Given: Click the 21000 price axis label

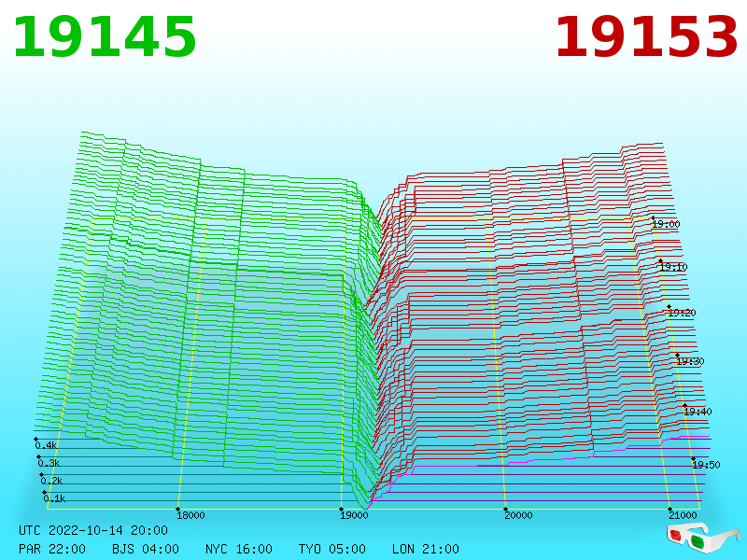Looking at the screenshot, I should [683, 515].
